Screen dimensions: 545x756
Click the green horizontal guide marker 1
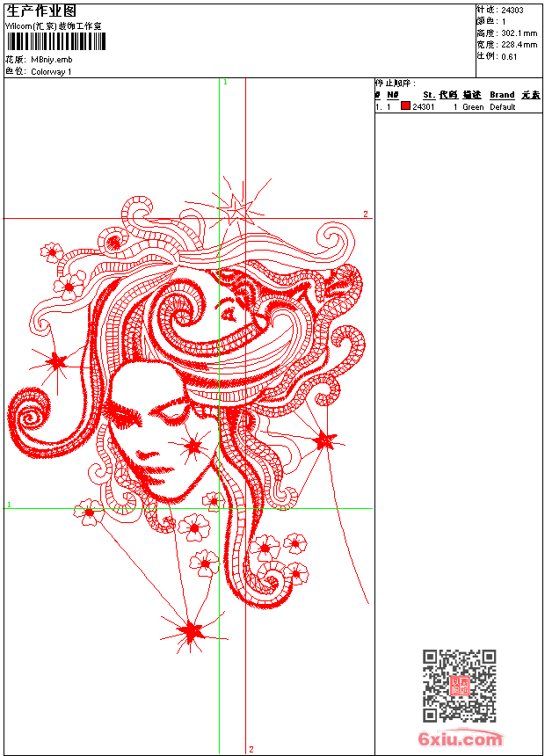[x=9, y=505]
